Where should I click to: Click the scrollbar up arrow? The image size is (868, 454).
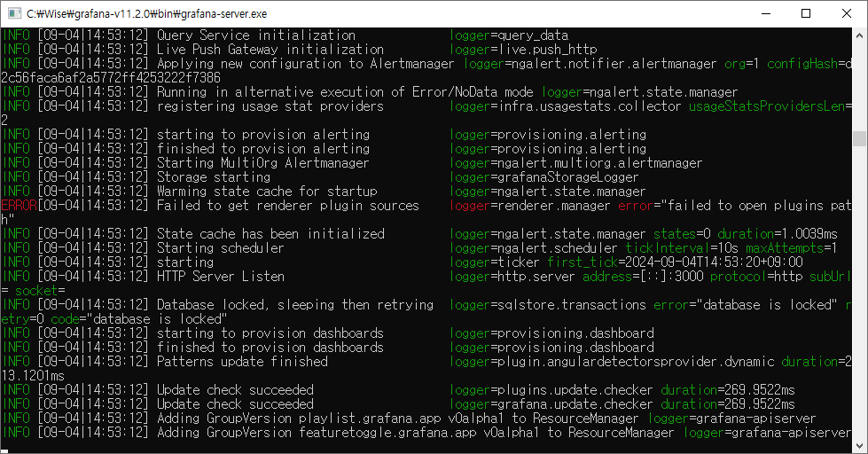(x=859, y=35)
